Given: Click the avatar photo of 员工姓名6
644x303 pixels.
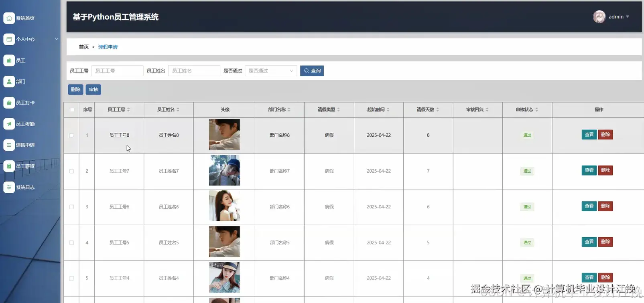Looking at the screenshot, I should click(224, 206).
